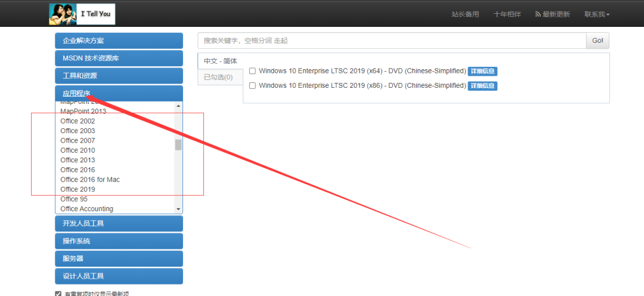Expand 企业解决方案 category panel
Image resolution: width=644 pixels, height=296 pixels.
coord(119,41)
